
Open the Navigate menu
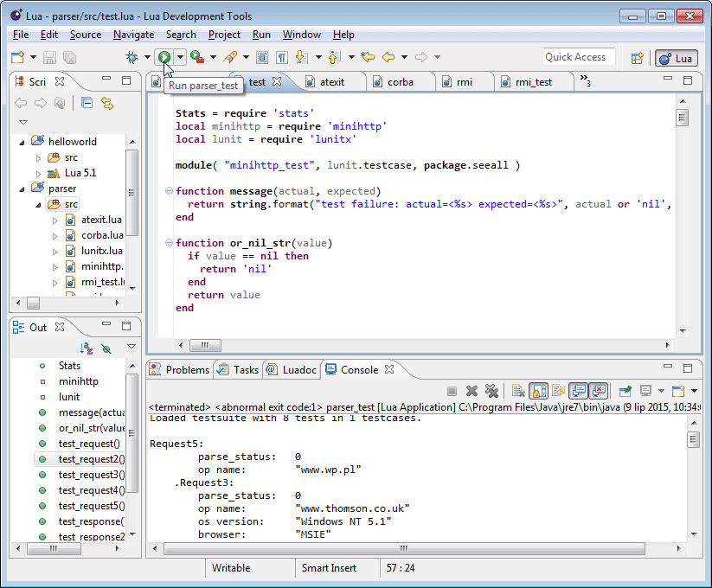coord(133,35)
